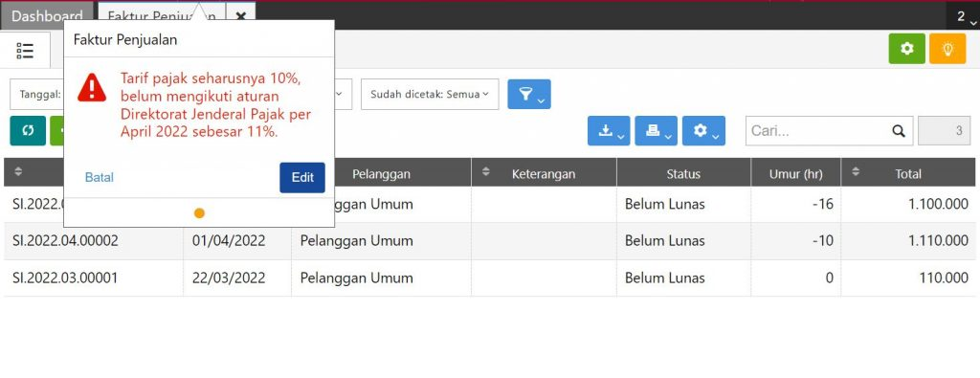Open the download export dropdown
980x378 pixels.
point(609,130)
